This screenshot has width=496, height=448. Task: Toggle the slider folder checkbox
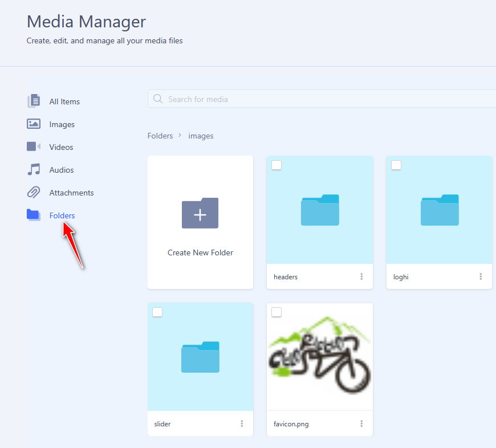click(157, 312)
